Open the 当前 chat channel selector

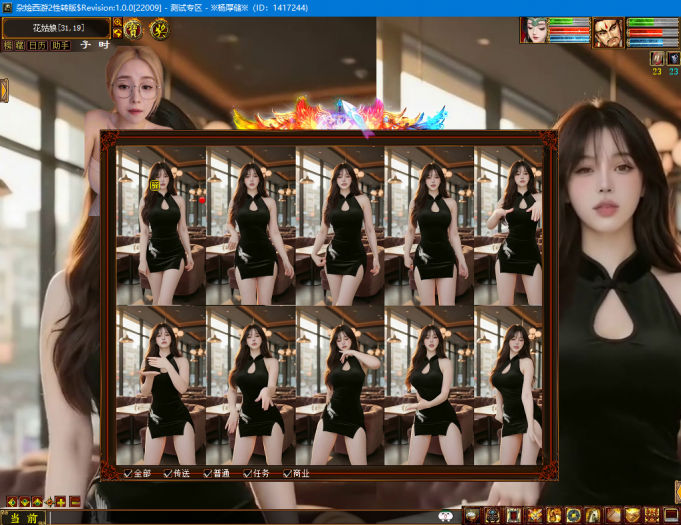pyautogui.click(x=24, y=517)
